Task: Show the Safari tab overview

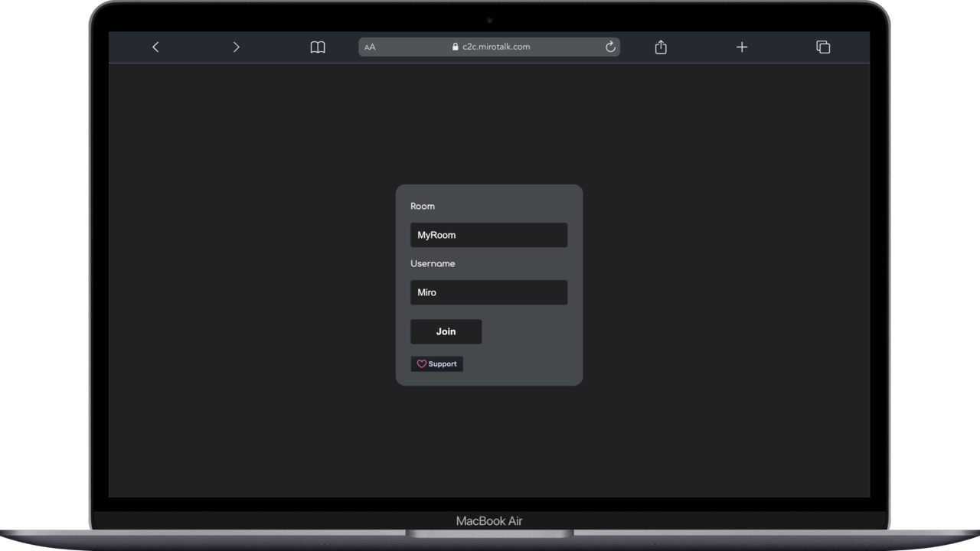Action: 823,47
